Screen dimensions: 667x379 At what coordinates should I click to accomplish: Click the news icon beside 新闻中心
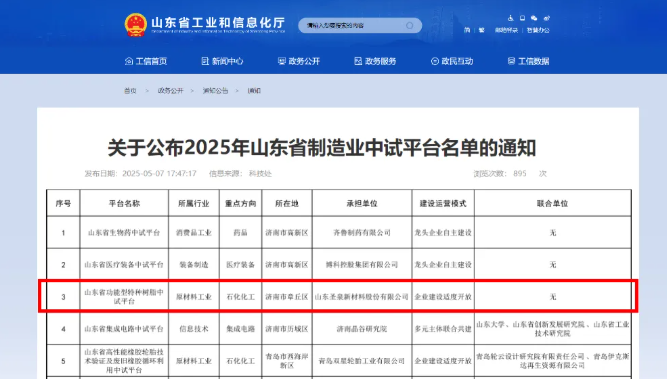pyautogui.click(x=205, y=61)
